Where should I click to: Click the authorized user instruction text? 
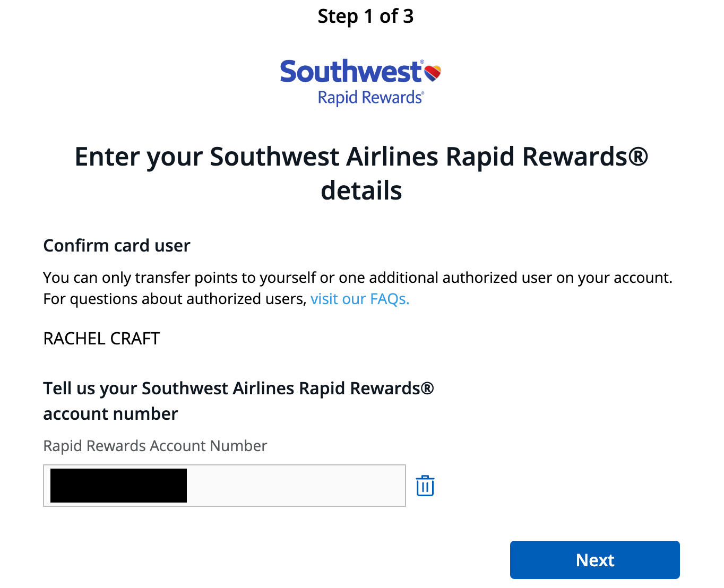coord(357,288)
